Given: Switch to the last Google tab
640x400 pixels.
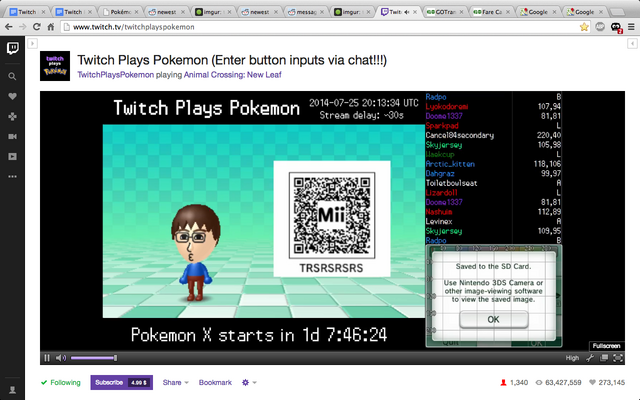Looking at the screenshot, I should (x=584, y=12).
